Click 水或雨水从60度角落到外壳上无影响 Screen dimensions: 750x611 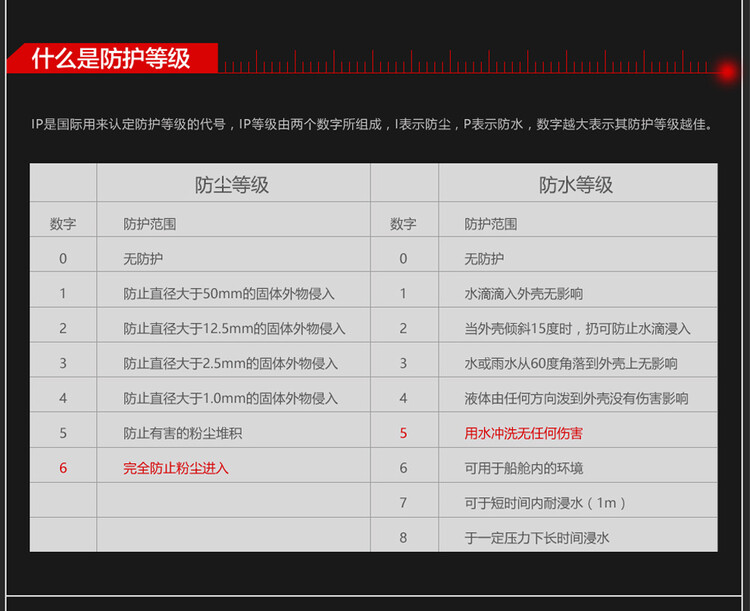click(571, 364)
